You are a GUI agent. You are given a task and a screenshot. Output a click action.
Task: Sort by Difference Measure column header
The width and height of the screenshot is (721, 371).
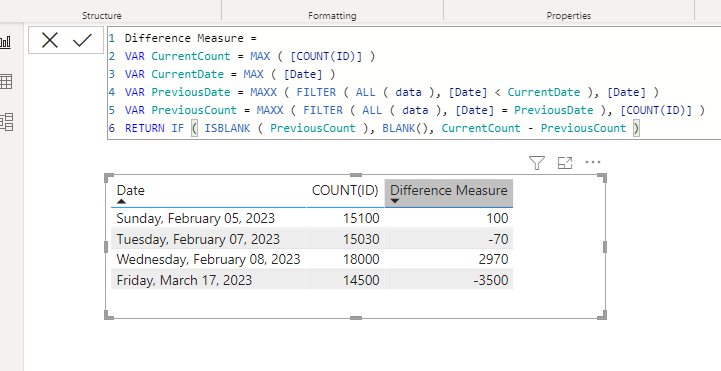449,190
